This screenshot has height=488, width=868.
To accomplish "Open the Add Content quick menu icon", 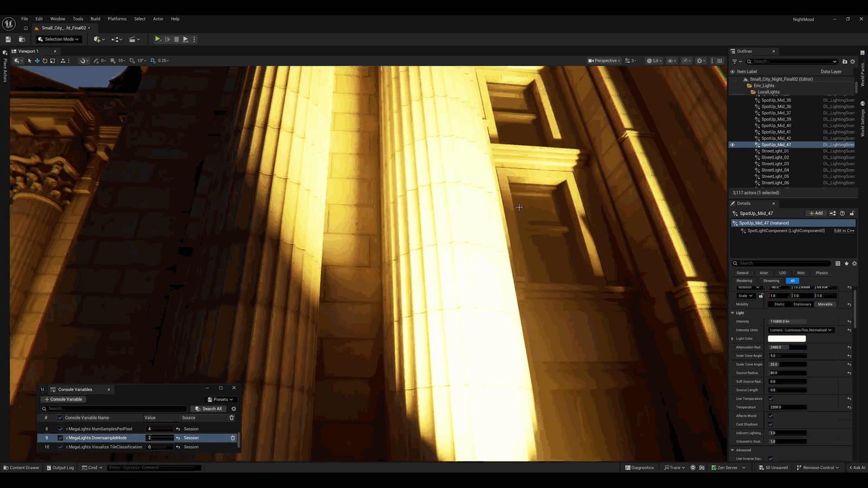I will coord(99,39).
